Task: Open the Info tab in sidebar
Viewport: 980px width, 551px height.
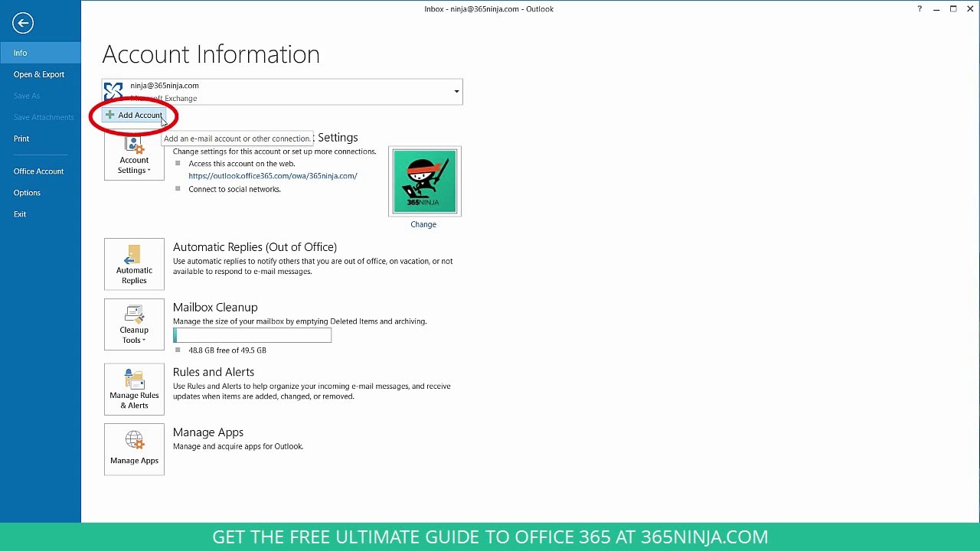Action: [x=40, y=53]
